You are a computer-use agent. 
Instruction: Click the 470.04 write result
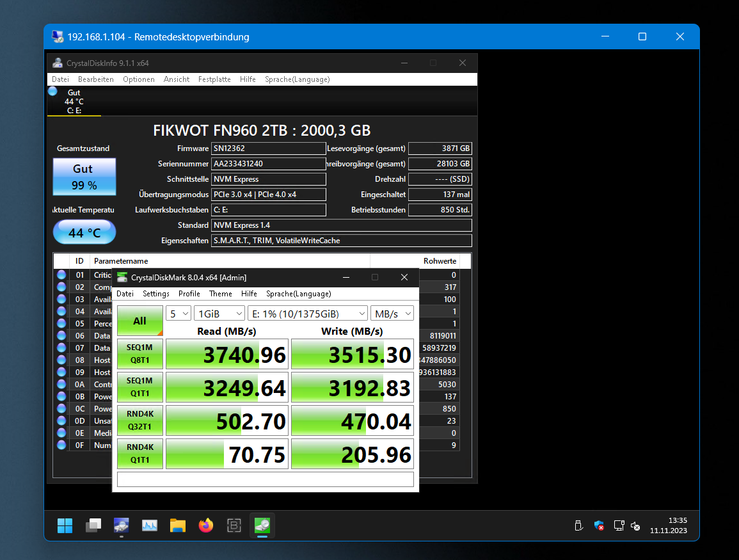pos(353,420)
